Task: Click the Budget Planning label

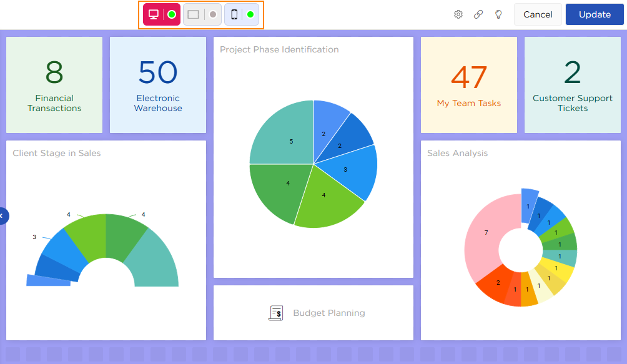Action: point(329,313)
